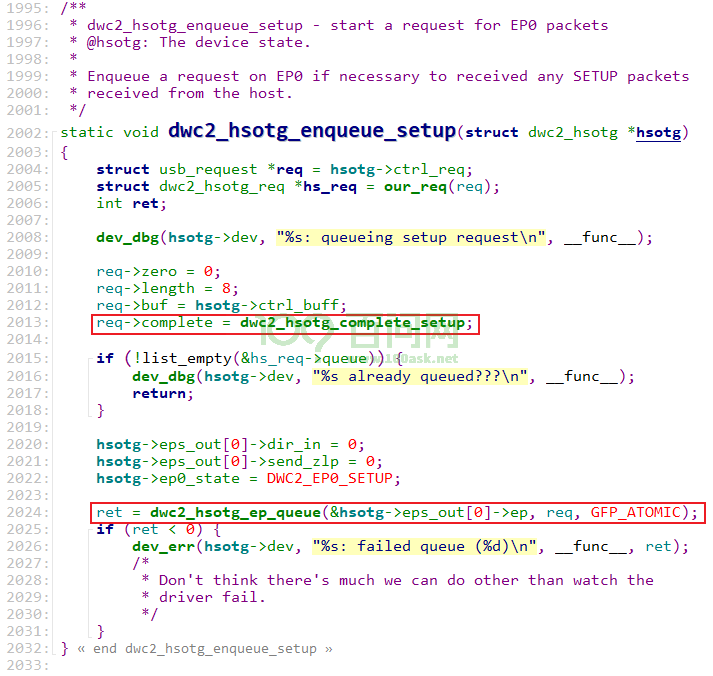Click the dwc2_hsotg_ep_queue function call

click(x=235, y=513)
